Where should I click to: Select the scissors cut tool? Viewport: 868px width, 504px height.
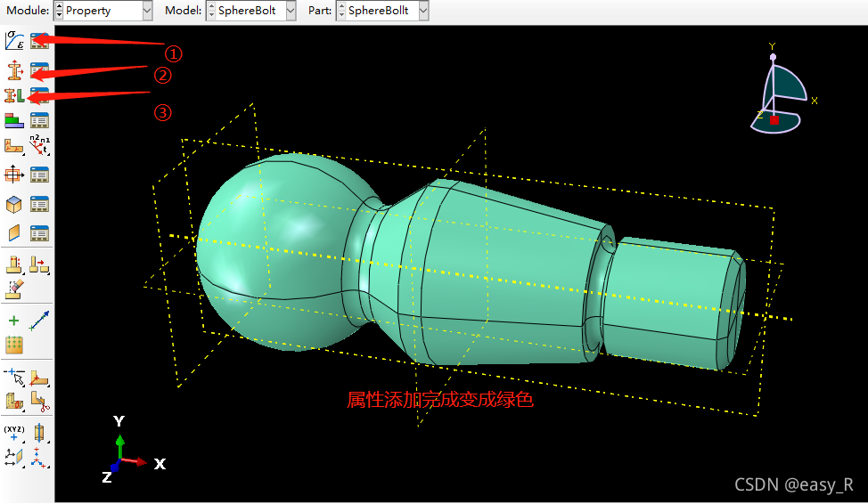point(39,402)
